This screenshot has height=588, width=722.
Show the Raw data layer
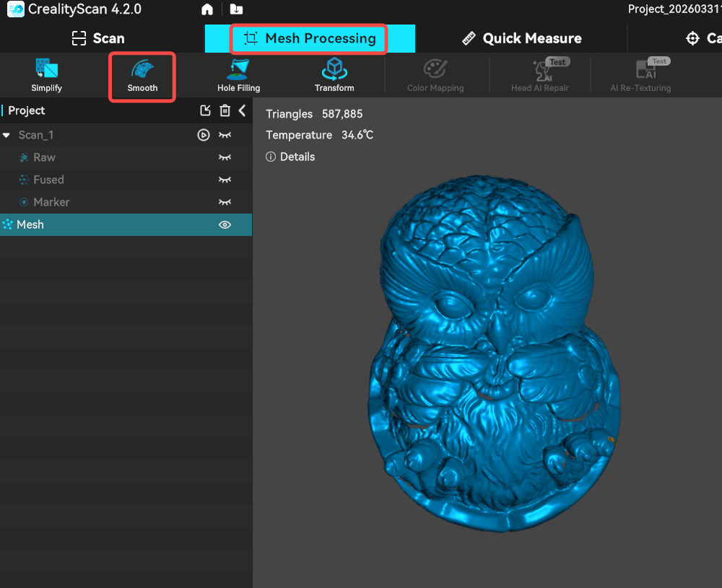coord(225,157)
